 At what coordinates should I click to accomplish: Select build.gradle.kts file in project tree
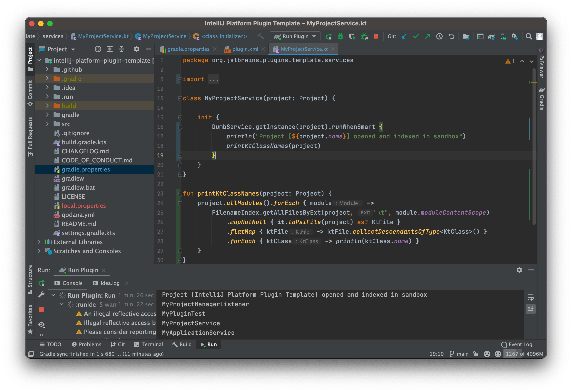[x=84, y=142]
